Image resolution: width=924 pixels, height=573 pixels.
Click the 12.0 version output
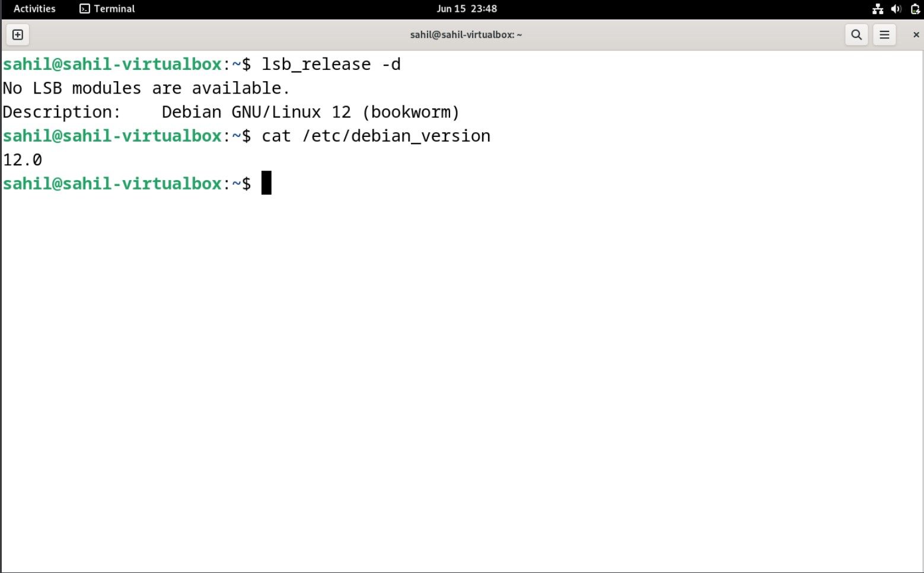pos(23,160)
